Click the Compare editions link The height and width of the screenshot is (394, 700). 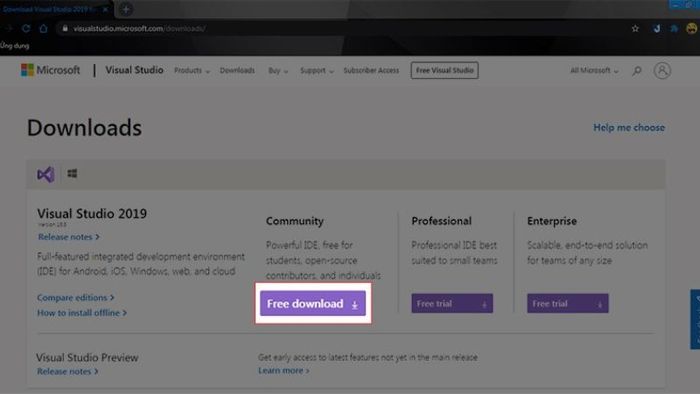75,298
